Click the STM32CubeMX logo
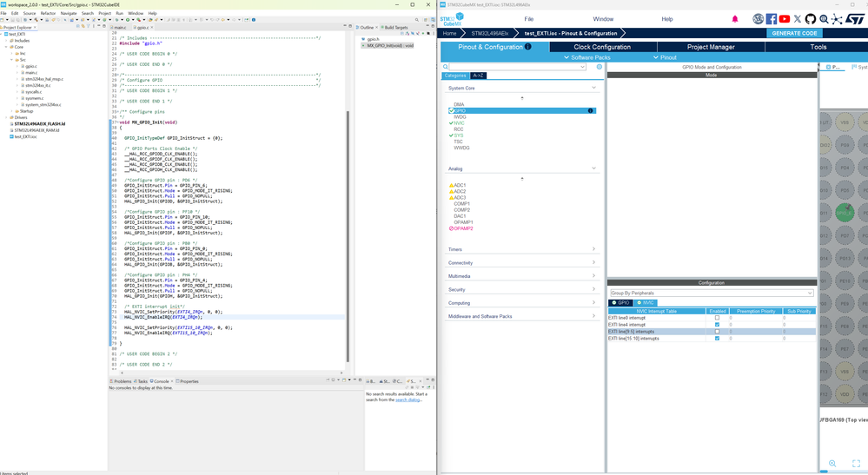Viewport: 868px width, 475px height. [453, 19]
